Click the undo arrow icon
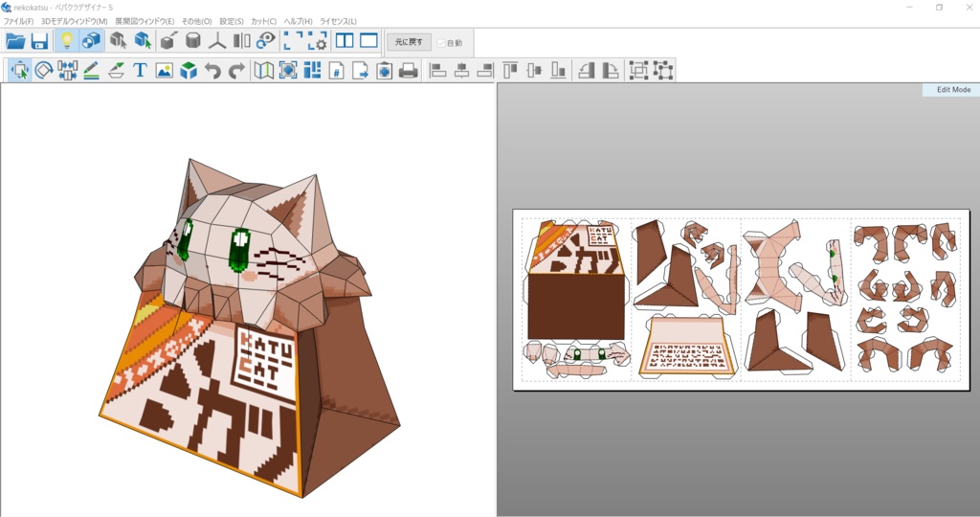This screenshot has width=980, height=517. (x=212, y=71)
